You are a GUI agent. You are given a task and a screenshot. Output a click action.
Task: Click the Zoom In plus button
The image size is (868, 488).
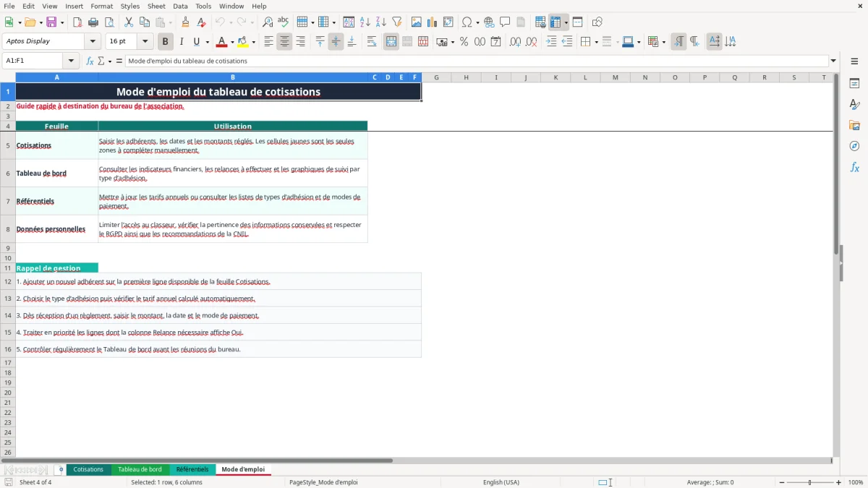[x=839, y=482]
